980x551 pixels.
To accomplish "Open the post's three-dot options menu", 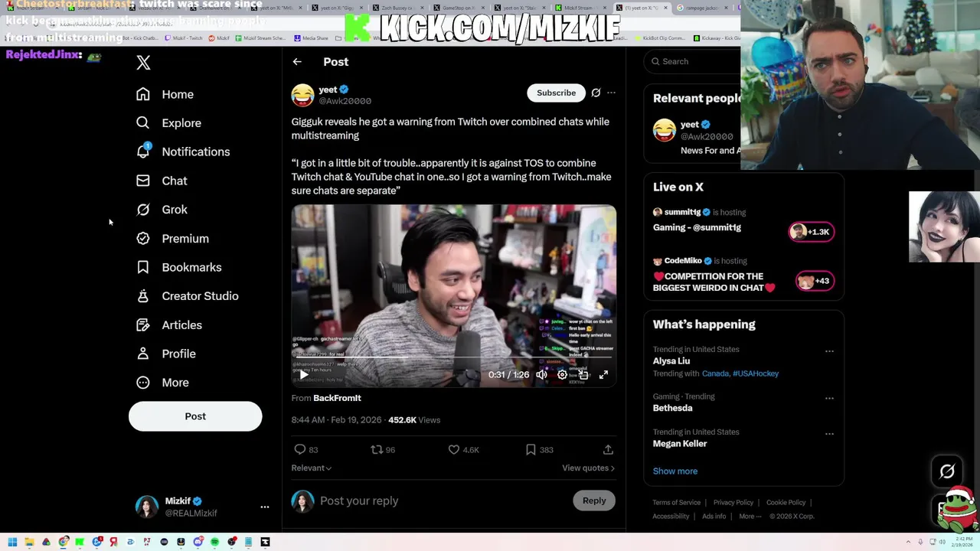I will pos(611,93).
